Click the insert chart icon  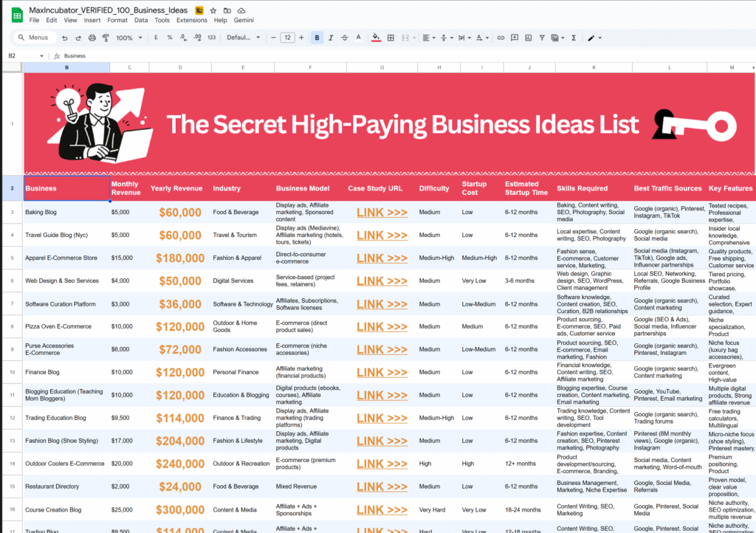pyautogui.click(x=528, y=38)
